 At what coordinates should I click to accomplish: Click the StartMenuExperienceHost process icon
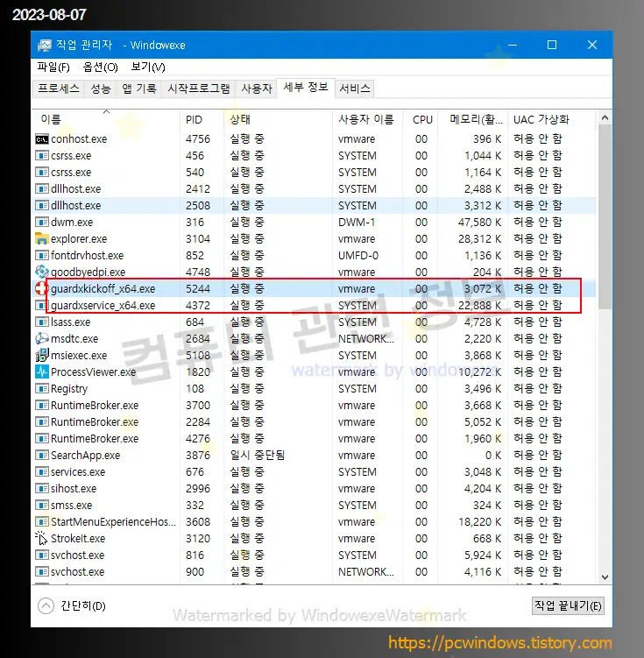pyautogui.click(x=41, y=522)
